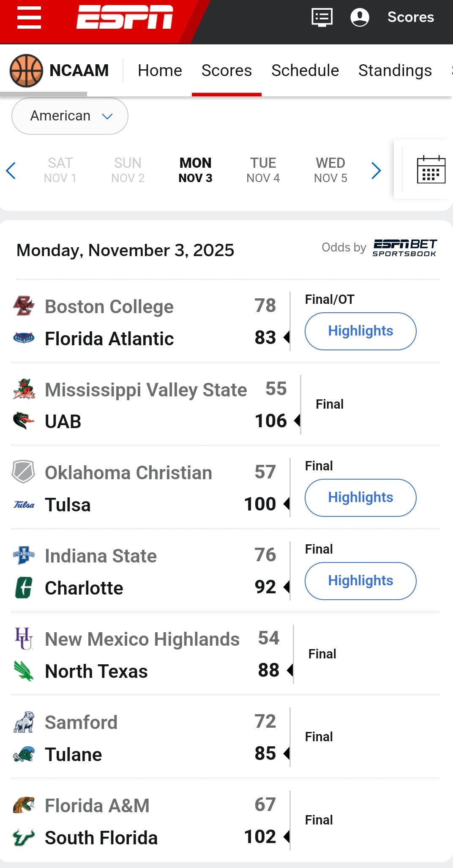
Task: Open the news feed icon
Action: tap(322, 18)
